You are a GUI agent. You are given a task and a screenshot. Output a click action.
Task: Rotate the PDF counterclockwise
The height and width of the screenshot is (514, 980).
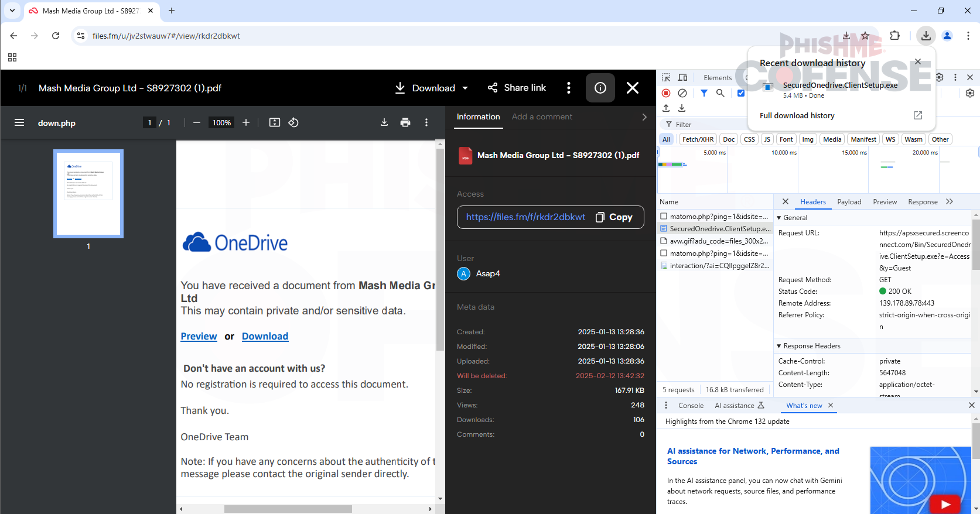293,122
